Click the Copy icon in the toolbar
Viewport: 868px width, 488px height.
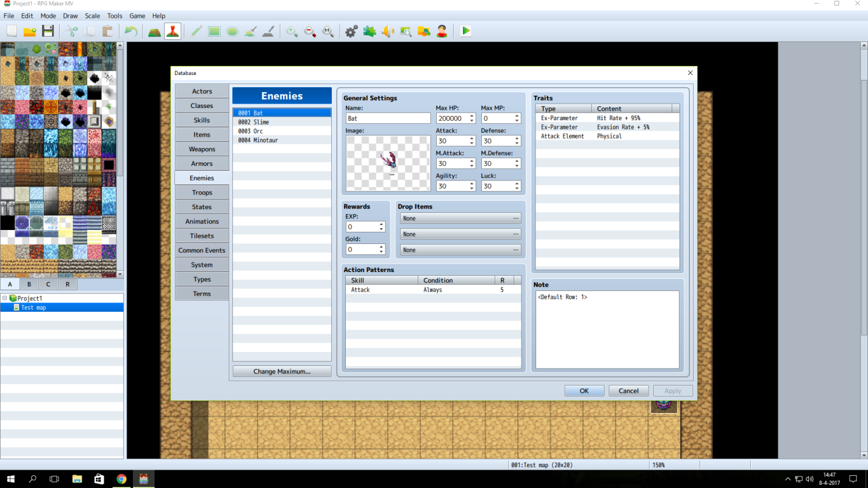coord(90,31)
